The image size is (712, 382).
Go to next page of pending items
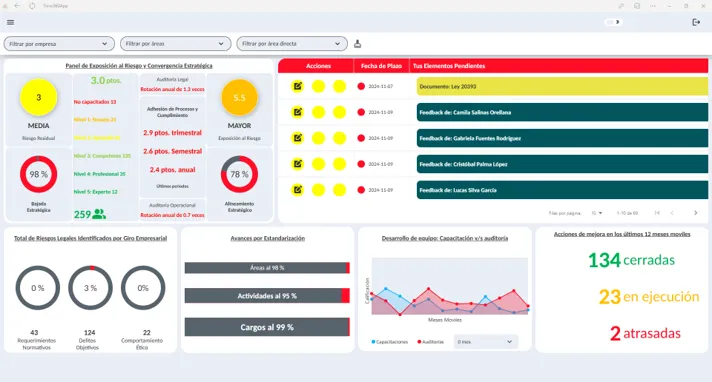pyautogui.click(x=695, y=213)
